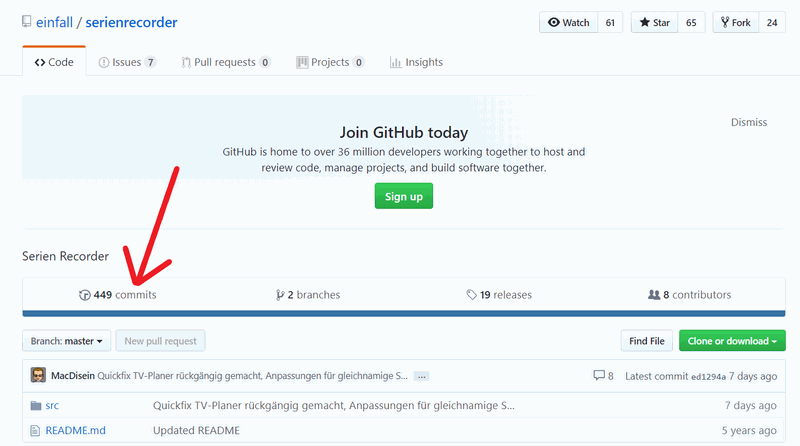Click the blue language breakdown bar
This screenshot has height=446, width=800.
pyautogui.click(x=404, y=313)
